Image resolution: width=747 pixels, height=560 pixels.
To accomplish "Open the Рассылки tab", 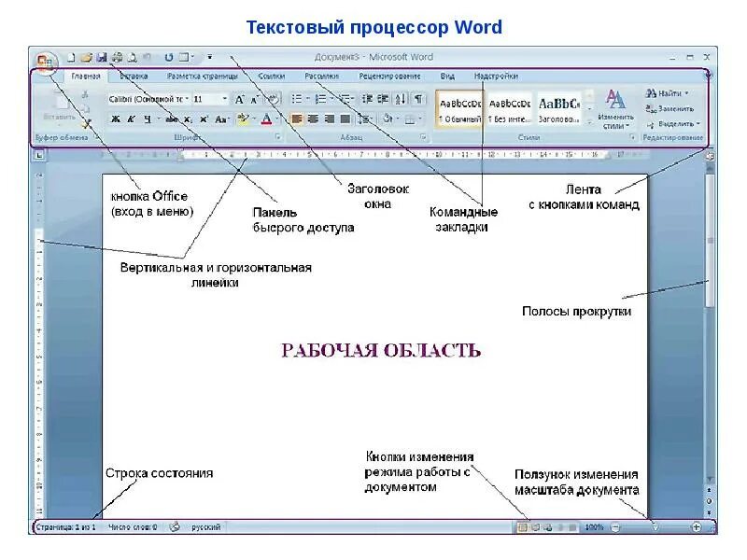I will pyautogui.click(x=322, y=77).
